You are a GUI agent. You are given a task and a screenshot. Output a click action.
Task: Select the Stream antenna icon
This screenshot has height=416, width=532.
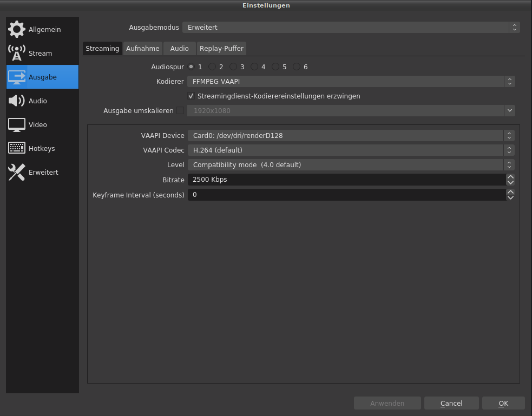tap(17, 53)
